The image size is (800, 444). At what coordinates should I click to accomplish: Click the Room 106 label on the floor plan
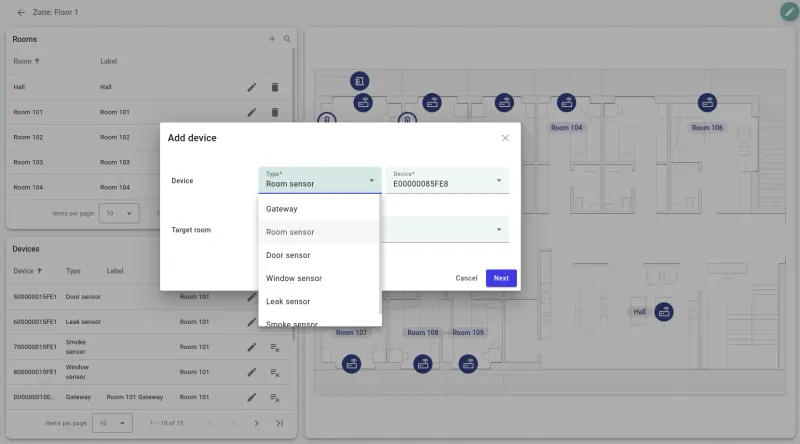coord(707,128)
